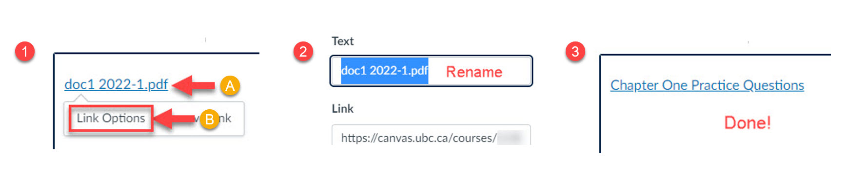Open Chapter One Practice Questions link
868x181 pixels.
pos(707,85)
